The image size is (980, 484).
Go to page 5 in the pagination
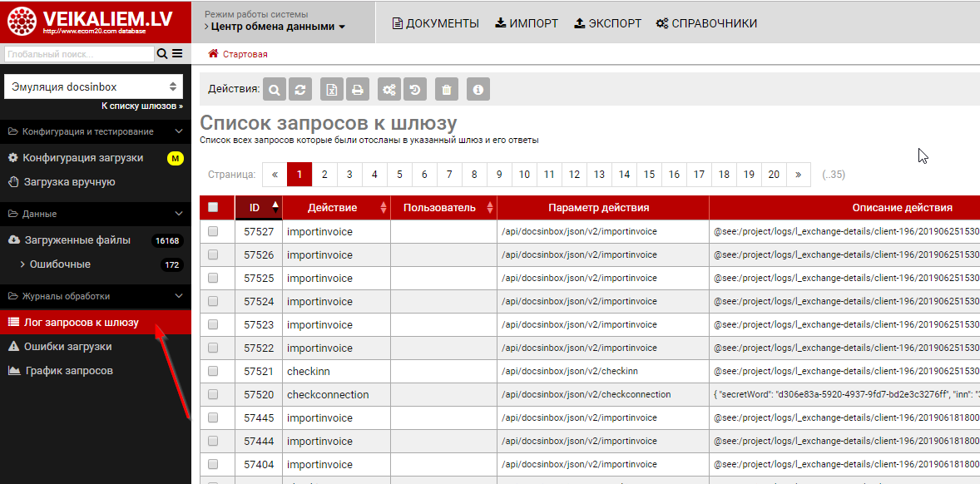[399, 175]
